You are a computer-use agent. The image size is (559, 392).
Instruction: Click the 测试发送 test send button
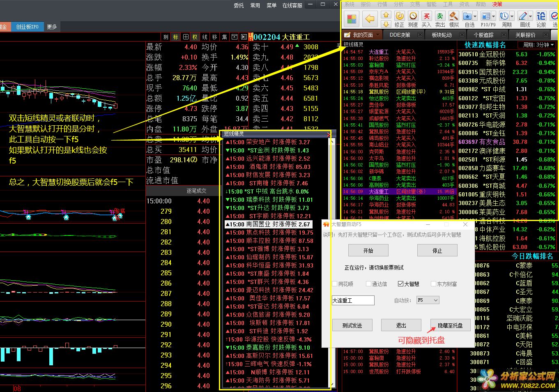[x=352, y=325]
